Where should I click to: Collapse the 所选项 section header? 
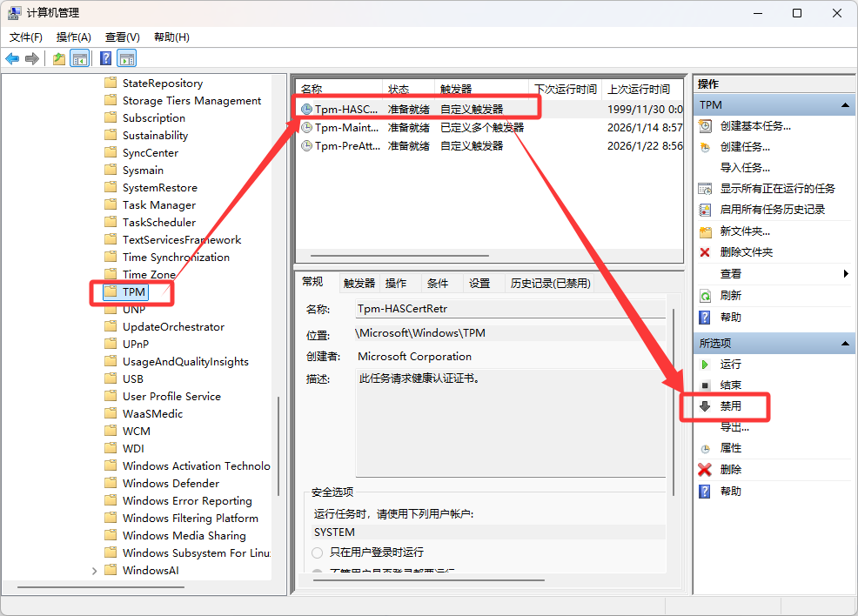tap(843, 343)
